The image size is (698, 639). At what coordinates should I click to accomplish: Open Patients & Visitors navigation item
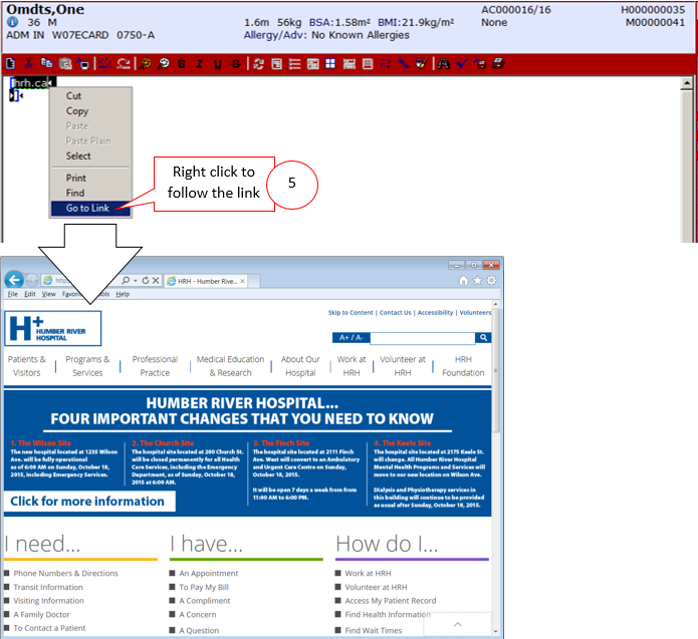pos(27,366)
